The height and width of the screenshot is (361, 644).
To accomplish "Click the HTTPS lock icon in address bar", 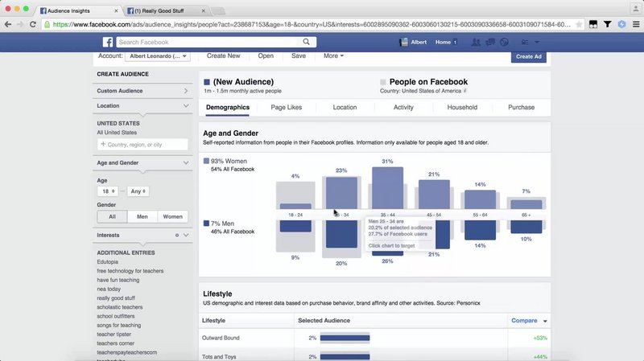I will (47, 25).
